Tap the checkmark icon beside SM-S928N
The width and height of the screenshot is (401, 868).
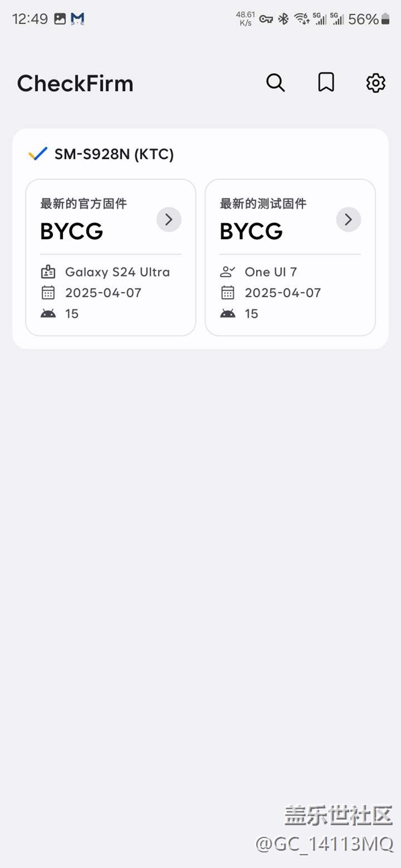coord(38,154)
